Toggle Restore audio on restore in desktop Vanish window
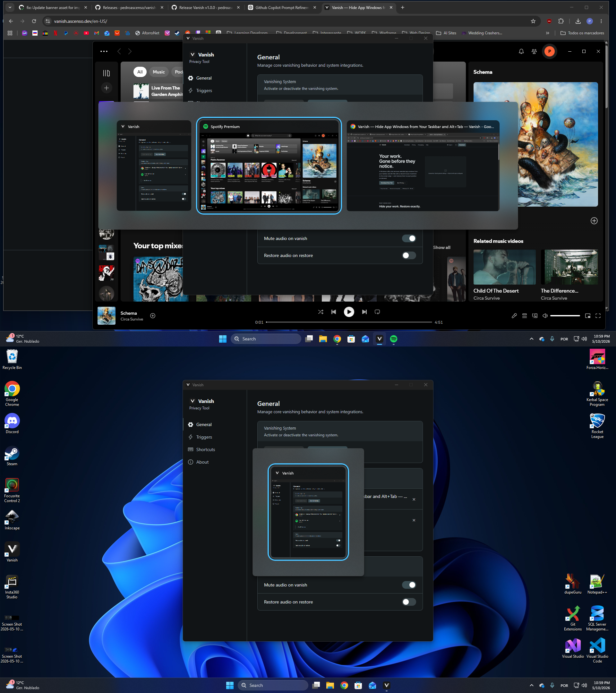This screenshot has height=693, width=616. coord(409,602)
